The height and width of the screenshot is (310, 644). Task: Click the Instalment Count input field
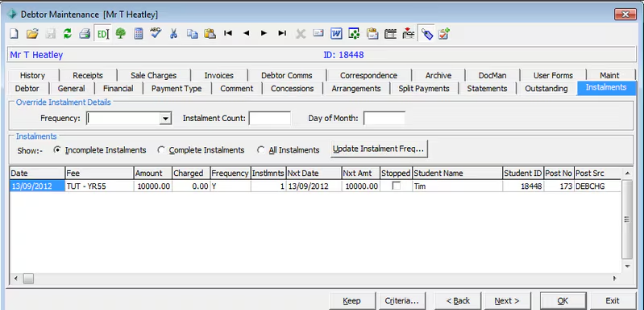(270, 119)
